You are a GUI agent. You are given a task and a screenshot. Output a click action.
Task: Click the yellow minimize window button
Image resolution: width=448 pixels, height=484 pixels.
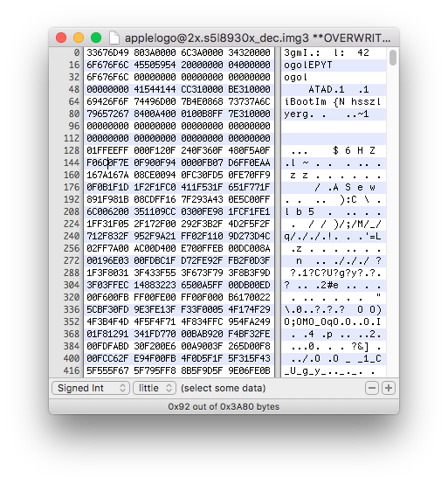[79, 38]
